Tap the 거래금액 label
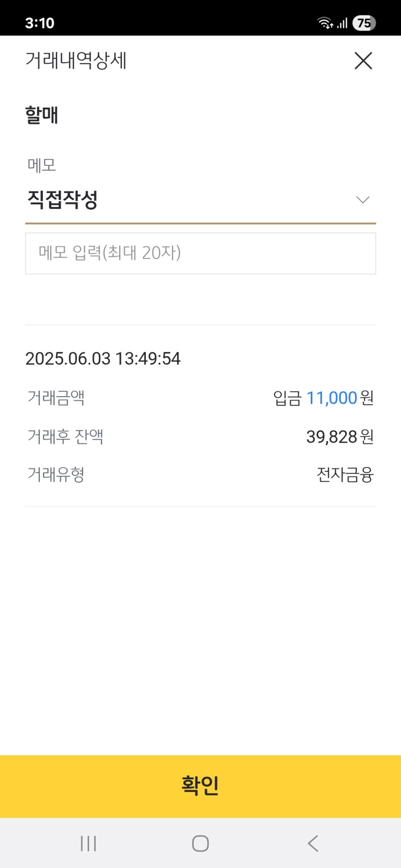The image size is (401, 868). [56, 398]
